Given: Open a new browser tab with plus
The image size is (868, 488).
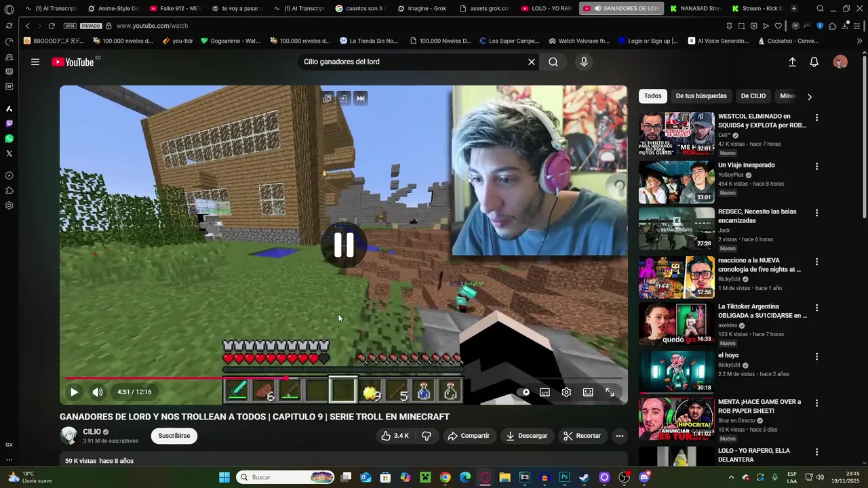Looking at the screenshot, I should point(793,8).
